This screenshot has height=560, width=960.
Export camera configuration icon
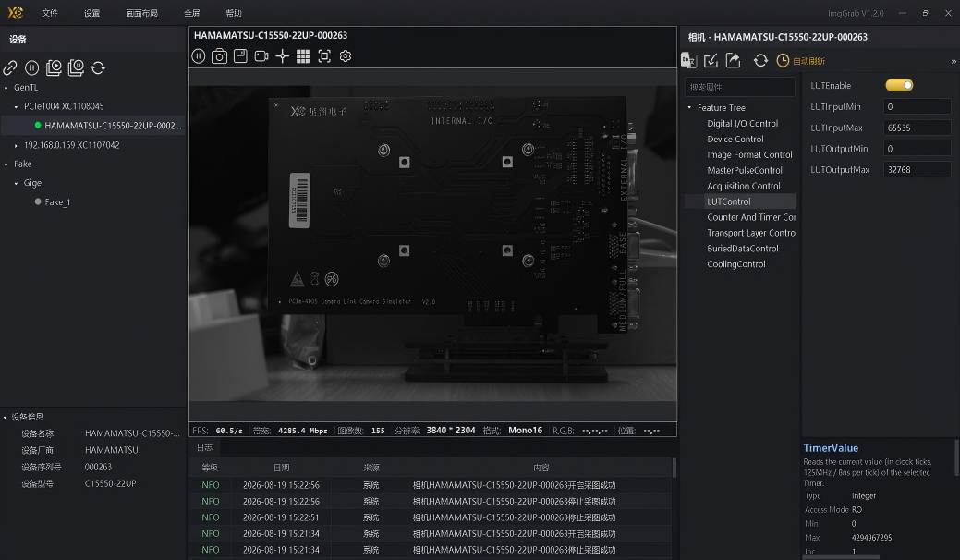[x=733, y=60]
